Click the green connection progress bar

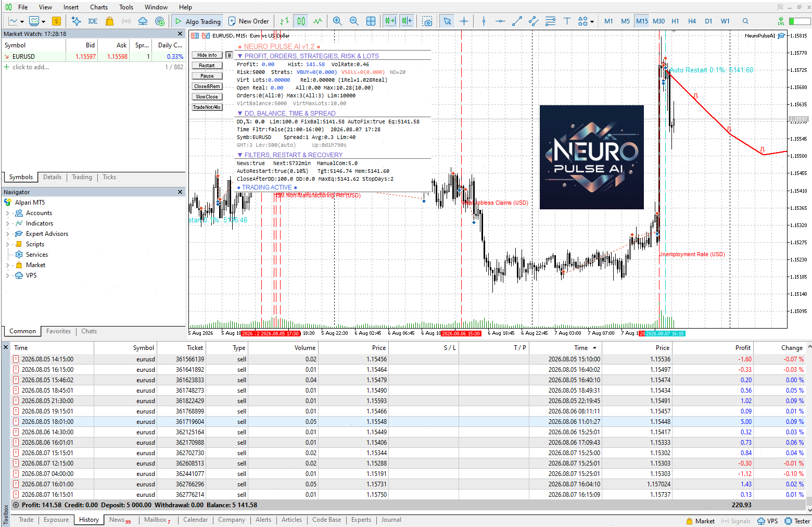[x=800, y=21]
